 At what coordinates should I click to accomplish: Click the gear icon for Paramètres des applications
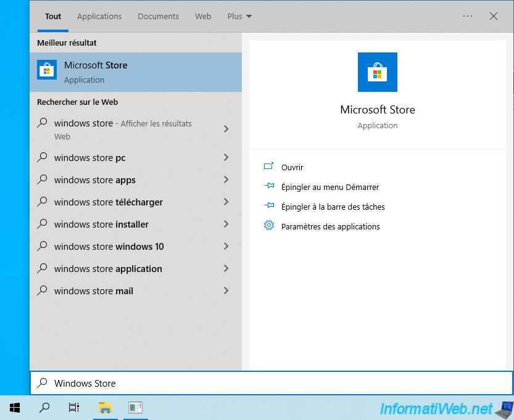[x=269, y=225]
